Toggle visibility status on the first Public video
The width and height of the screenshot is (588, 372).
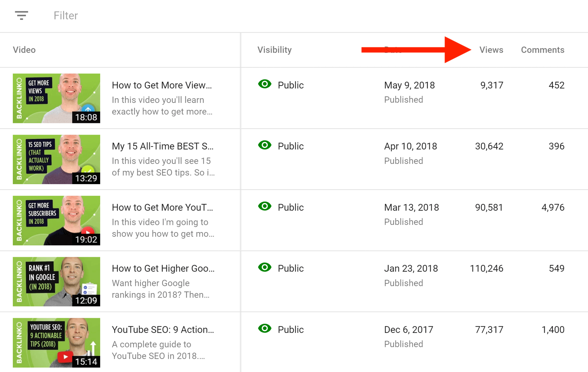tap(264, 84)
